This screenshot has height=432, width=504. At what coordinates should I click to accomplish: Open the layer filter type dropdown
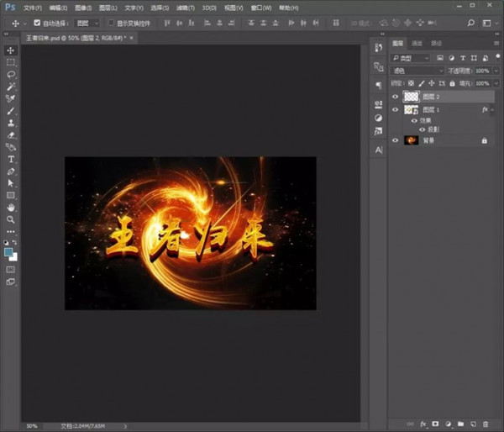(x=412, y=58)
